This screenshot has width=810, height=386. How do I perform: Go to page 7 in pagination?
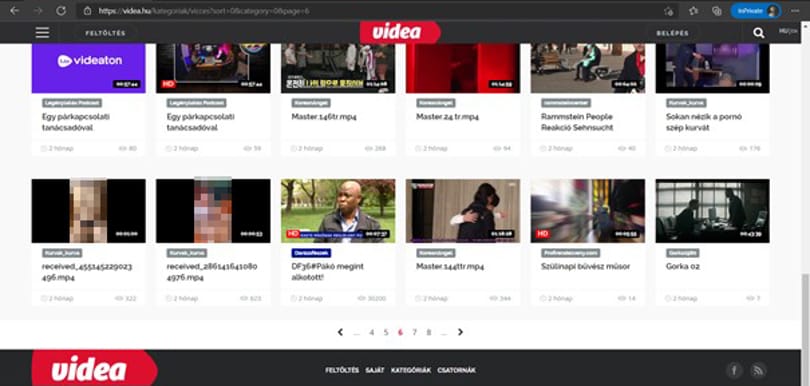click(x=414, y=332)
